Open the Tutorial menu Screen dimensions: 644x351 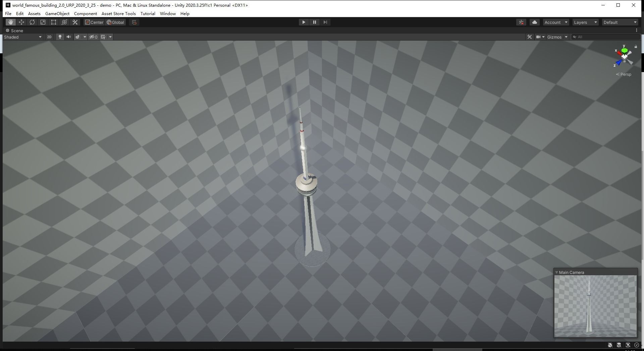pyautogui.click(x=148, y=13)
